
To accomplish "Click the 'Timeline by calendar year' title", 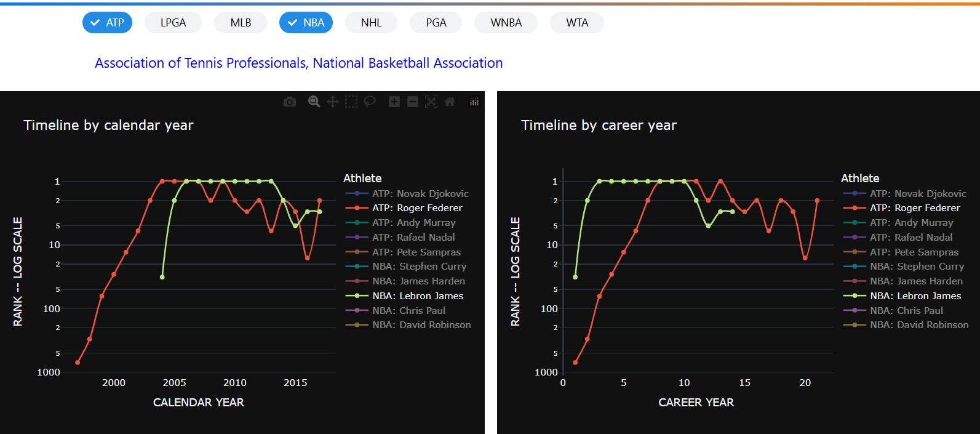I will coord(108,125).
